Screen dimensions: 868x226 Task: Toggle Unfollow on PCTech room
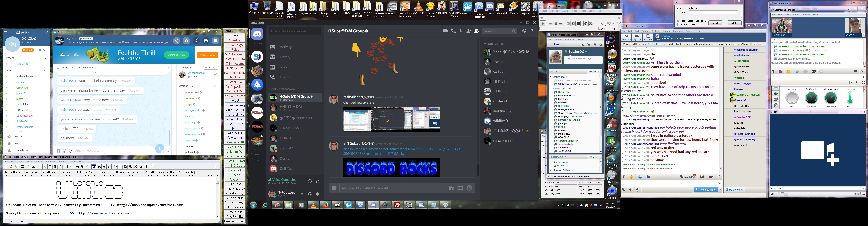click(x=86, y=39)
